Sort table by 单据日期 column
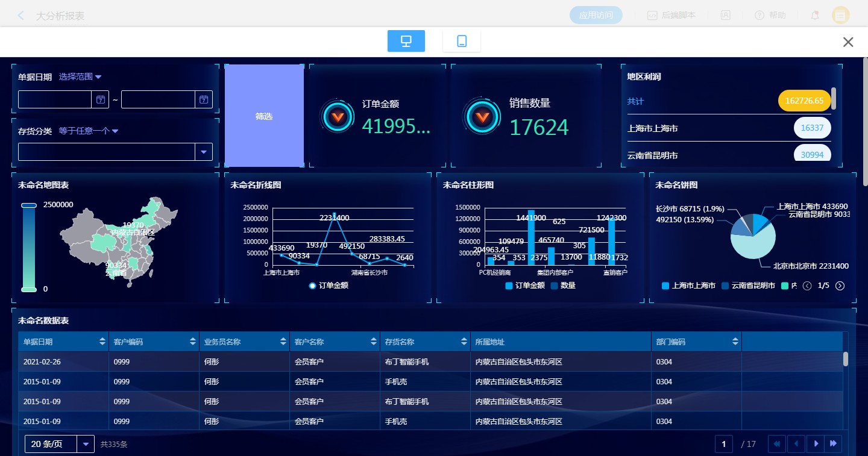The image size is (868, 456). click(102, 342)
